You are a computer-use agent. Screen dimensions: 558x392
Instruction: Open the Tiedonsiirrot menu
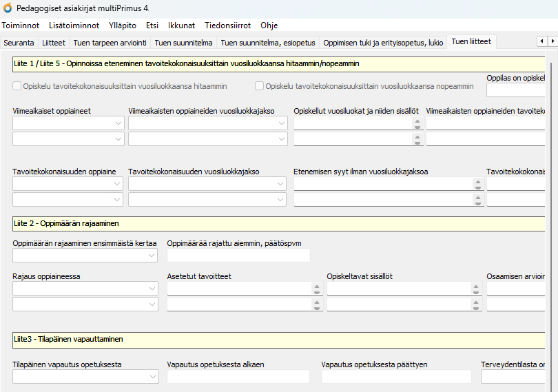click(227, 25)
